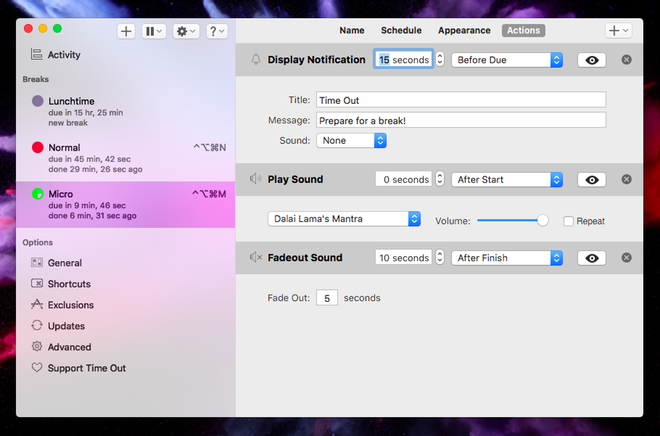Open the Before Due timing dropdown
The image size is (660, 436).
click(x=507, y=60)
